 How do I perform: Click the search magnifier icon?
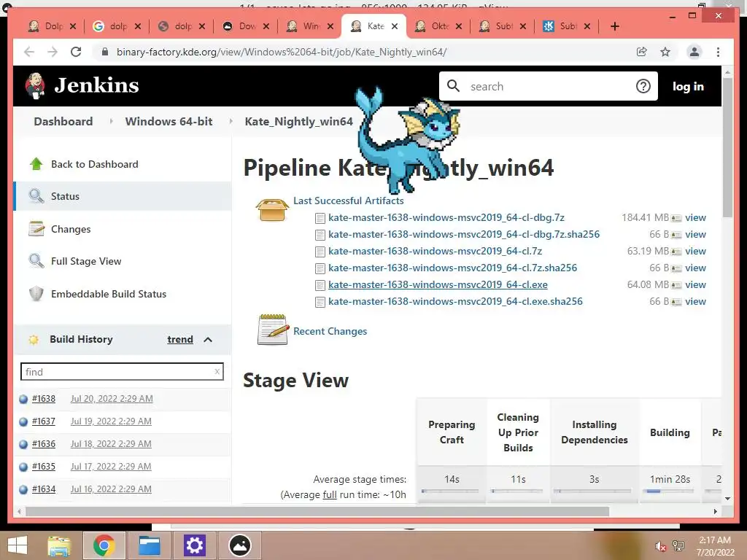point(453,86)
